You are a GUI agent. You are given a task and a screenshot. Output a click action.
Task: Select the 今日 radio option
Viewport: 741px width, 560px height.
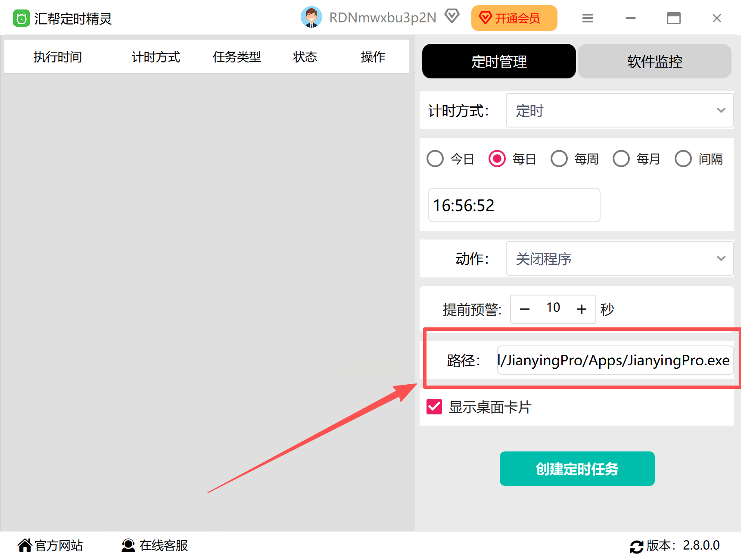435,159
